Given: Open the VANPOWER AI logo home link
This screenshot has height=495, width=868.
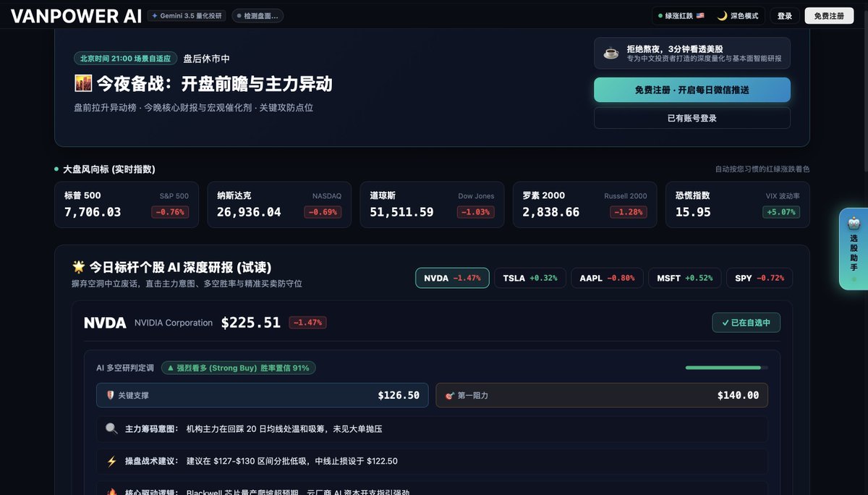Looking at the screenshot, I should [76, 16].
